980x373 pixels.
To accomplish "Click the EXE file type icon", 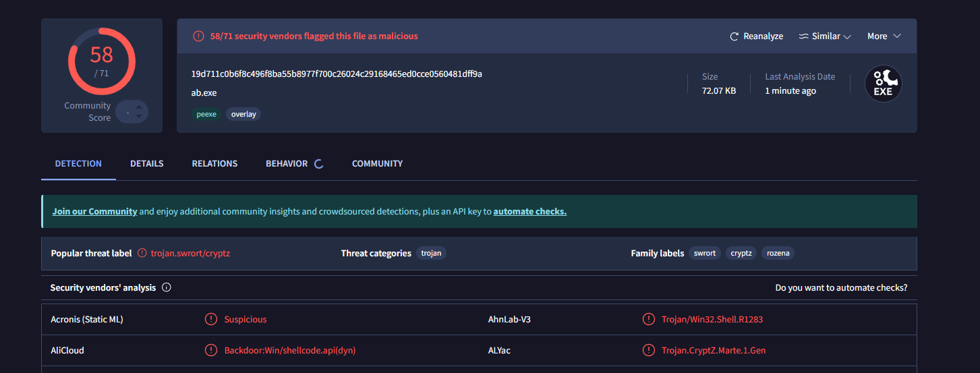I will (883, 84).
